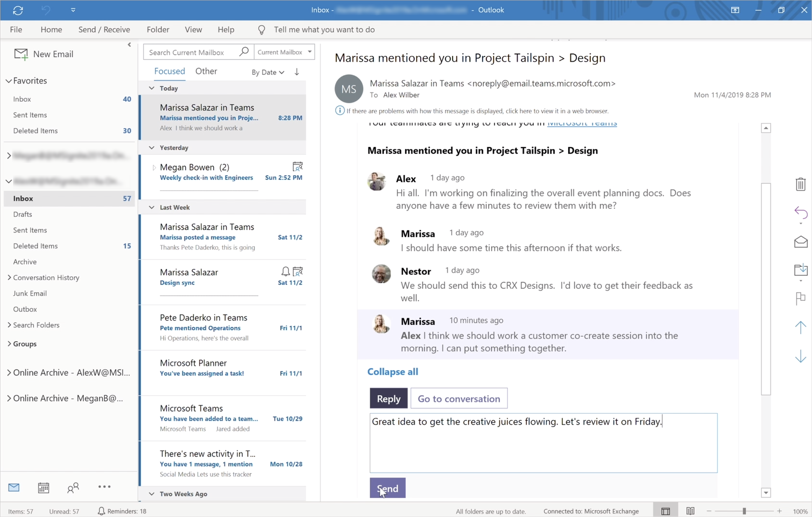
Task: Click the zoom out minus button
Action: [x=709, y=511]
